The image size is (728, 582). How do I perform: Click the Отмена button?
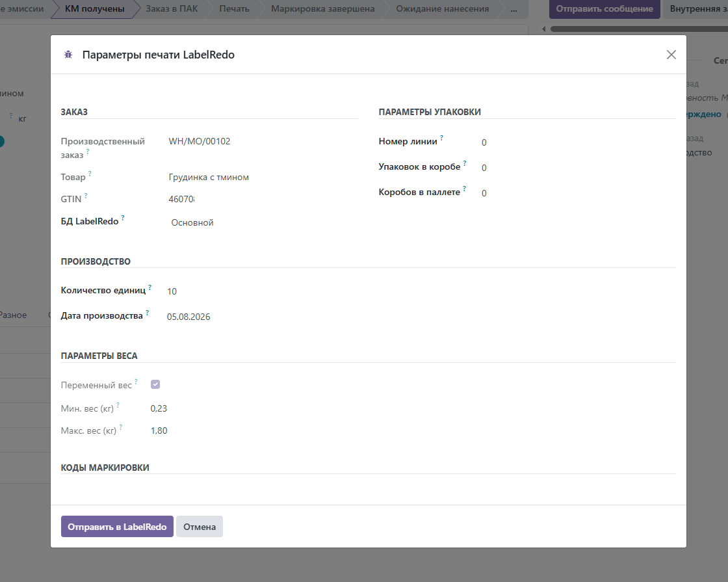(199, 527)
